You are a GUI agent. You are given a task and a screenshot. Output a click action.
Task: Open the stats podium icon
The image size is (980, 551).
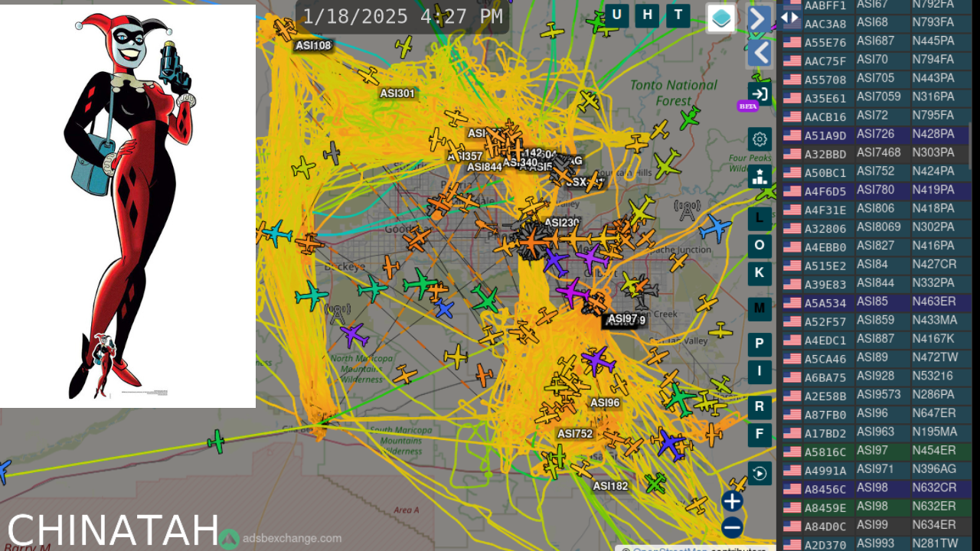tap(759, 177)
